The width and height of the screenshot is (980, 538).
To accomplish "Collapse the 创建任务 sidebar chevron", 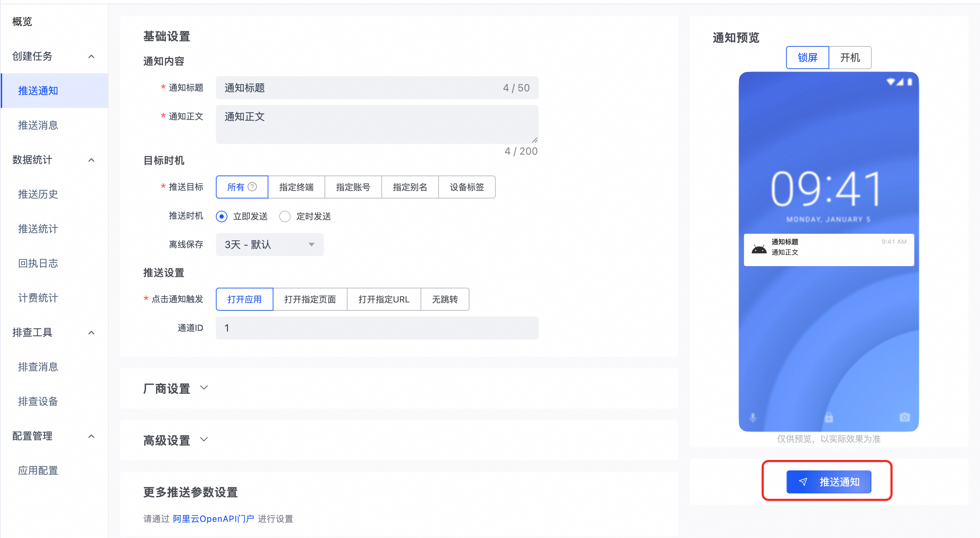I will point(91,56).
